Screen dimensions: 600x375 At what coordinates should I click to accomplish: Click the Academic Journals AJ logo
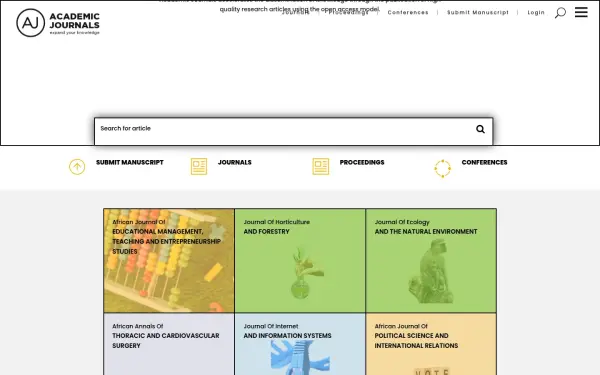click(58, 23)
